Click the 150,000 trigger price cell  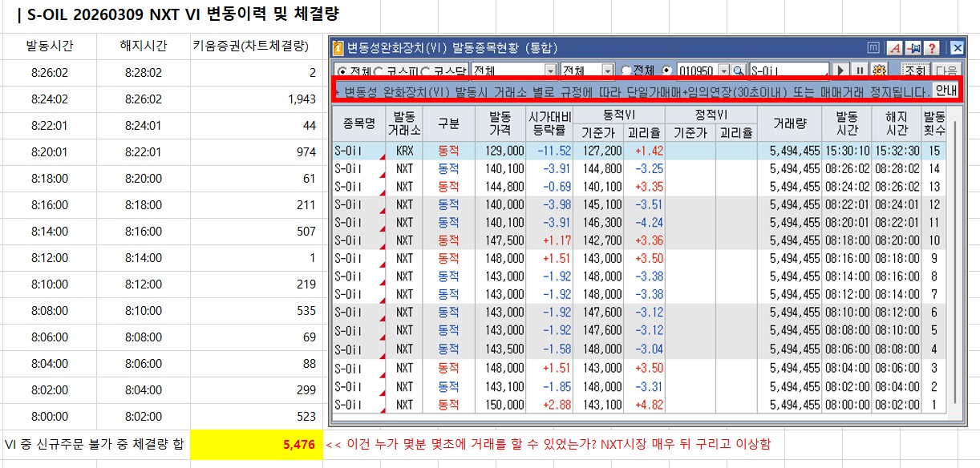tap(500, 405)
